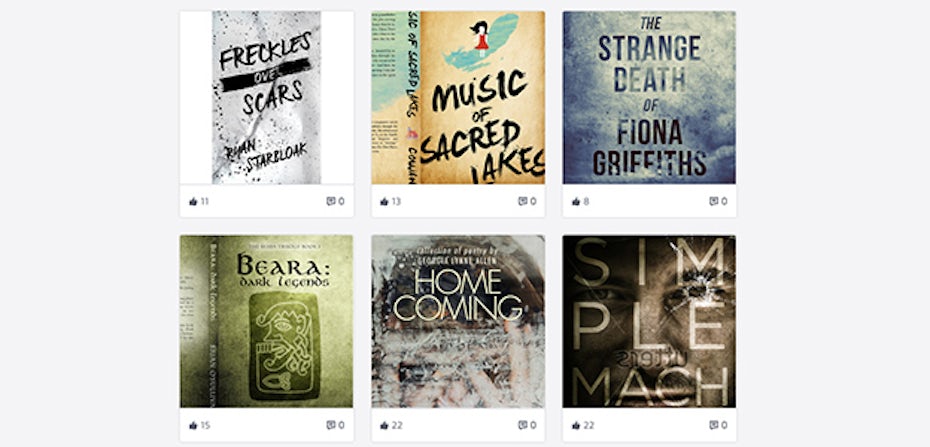930x447 pixels.
Task: Like the Home Coming poetry cover
Action: point(384,426)
